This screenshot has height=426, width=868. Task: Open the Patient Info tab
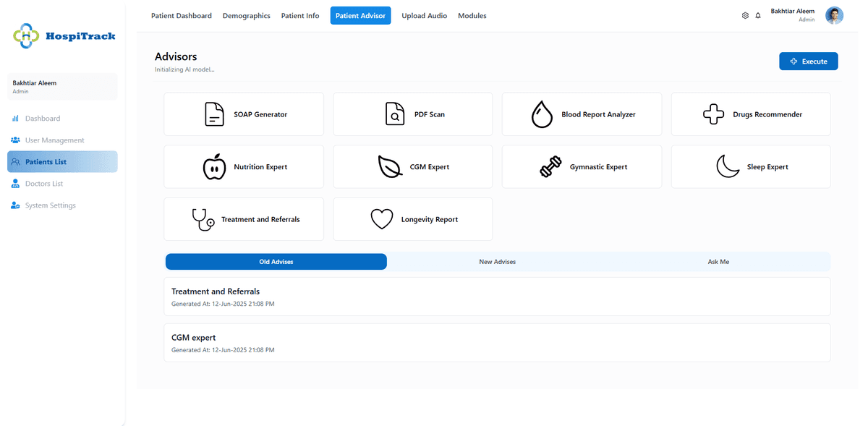tap(300, 15)
